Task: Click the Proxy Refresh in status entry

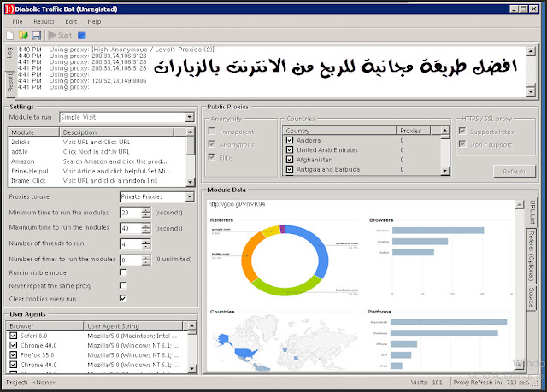Action: 491,383
